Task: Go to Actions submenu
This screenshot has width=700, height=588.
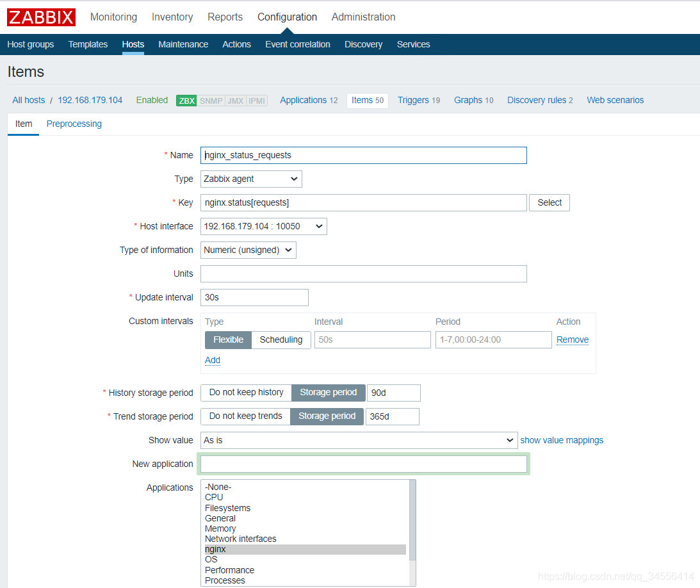Action: [x=236, y=44]
